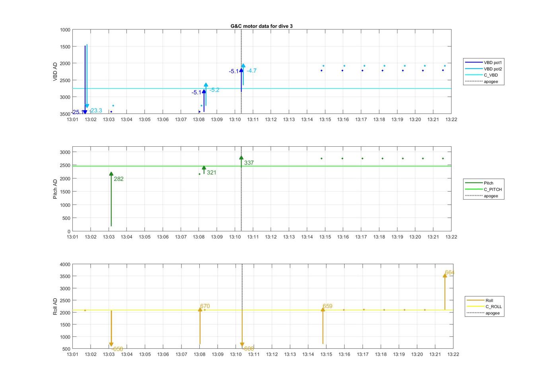Click 'apogee' in the Roll plot legend
Viewport: 557px width, 392px height.
click(483, 313)
